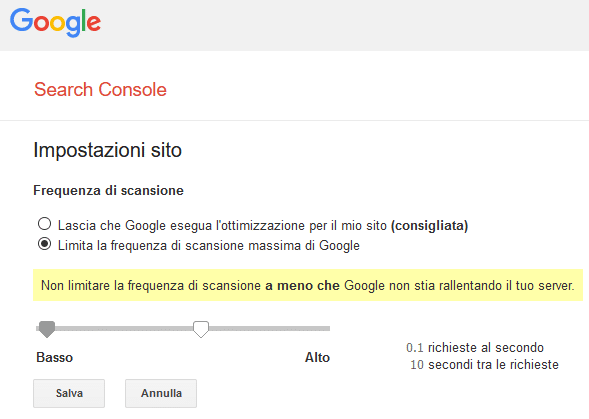Click the slider track end near Alto

coord(326,328)
